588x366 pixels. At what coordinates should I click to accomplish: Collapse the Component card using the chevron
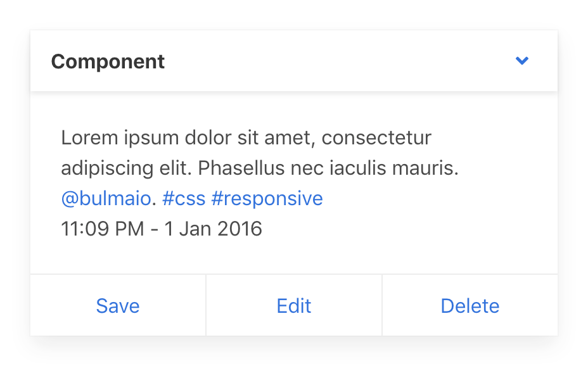pos(522,61)
